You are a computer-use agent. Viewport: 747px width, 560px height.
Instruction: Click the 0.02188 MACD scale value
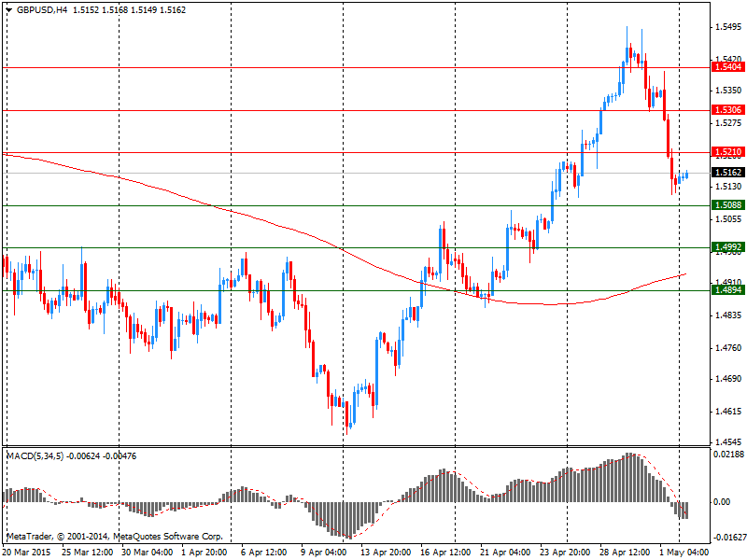728,455
